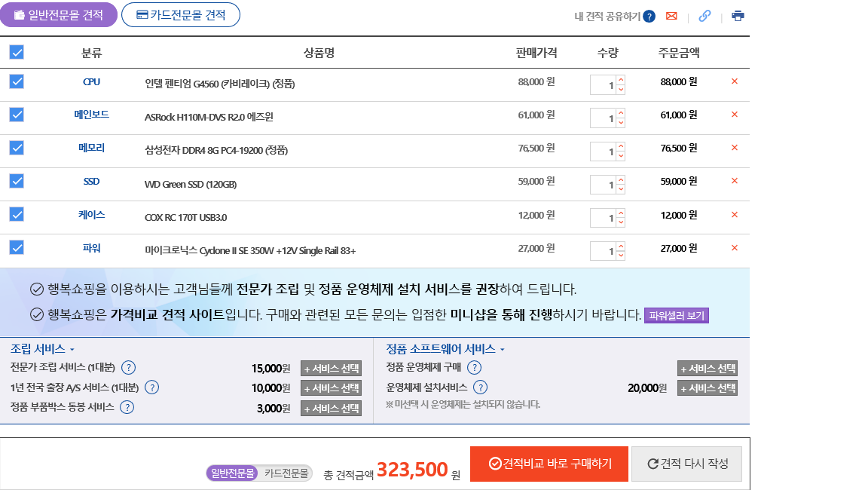Share quote by email icon
This screenshot has width=868, height=490.
671,16
